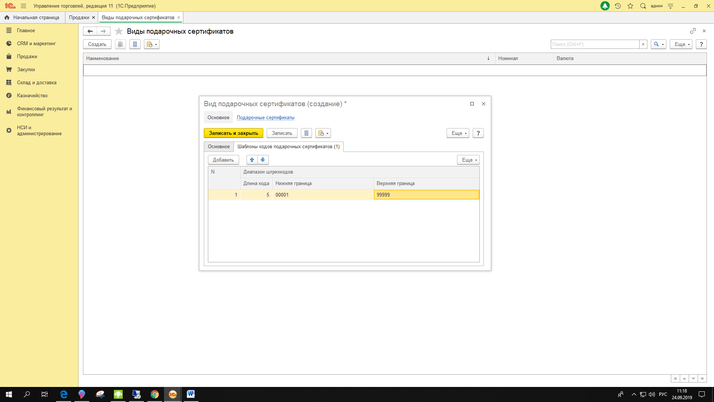The image size is (714, 402).
Task: Open Windows Start menu
Action: click(x=9, y=394)
